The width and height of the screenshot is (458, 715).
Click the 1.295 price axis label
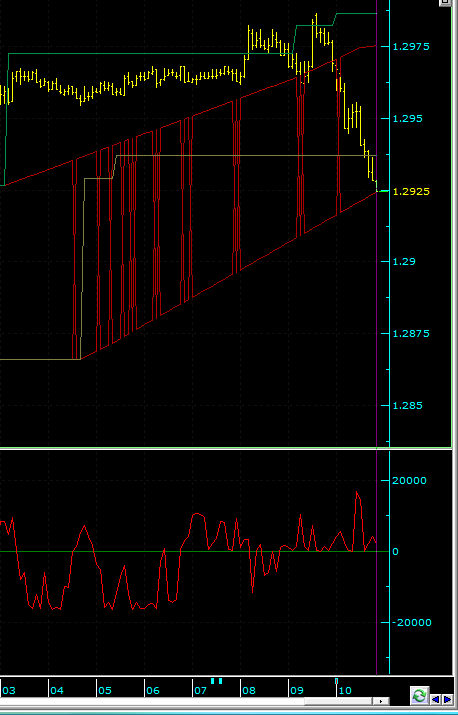407,119
